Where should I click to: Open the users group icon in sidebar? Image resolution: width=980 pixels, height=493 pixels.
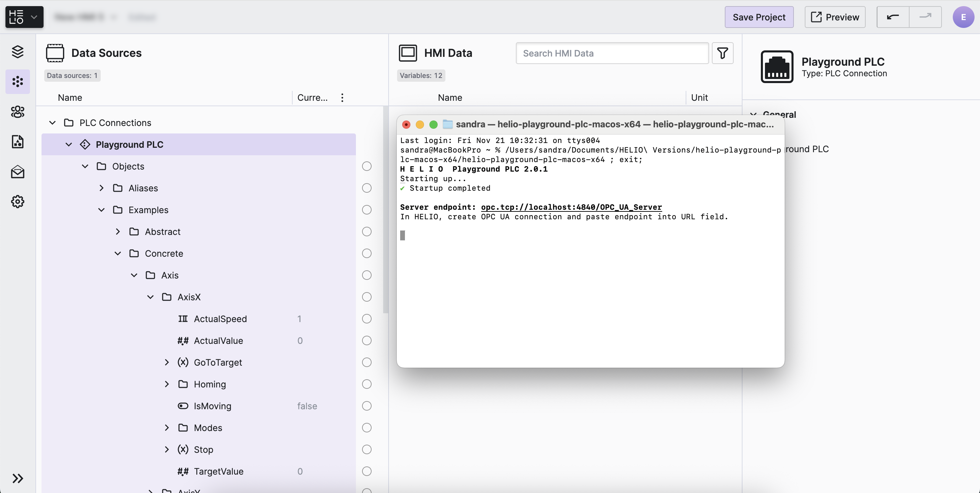pos(17,112)
